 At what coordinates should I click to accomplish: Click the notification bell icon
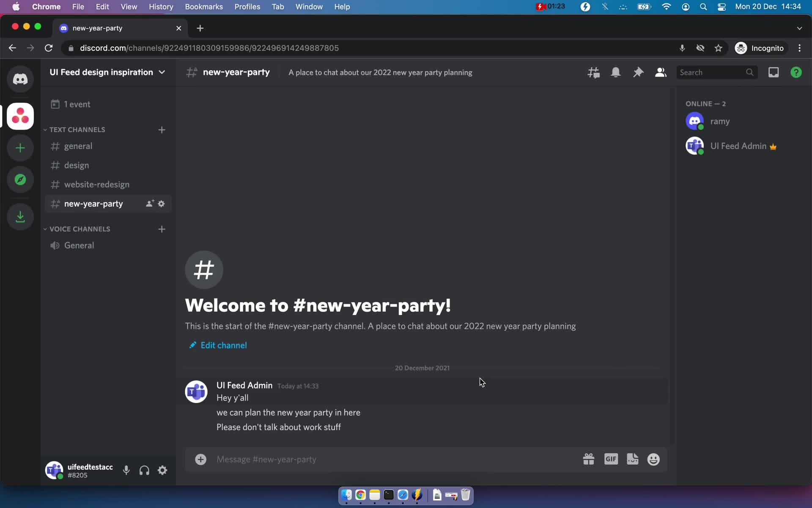pos(616,72)
